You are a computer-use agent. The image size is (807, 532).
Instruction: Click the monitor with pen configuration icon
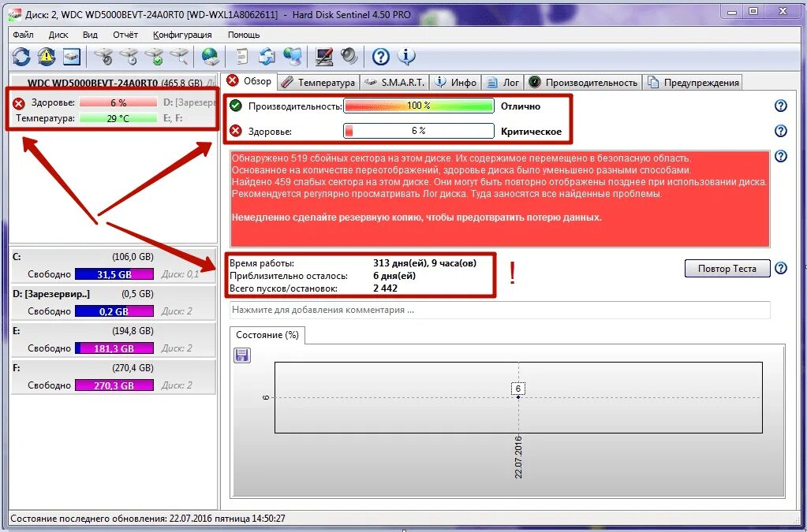(323, 57)
